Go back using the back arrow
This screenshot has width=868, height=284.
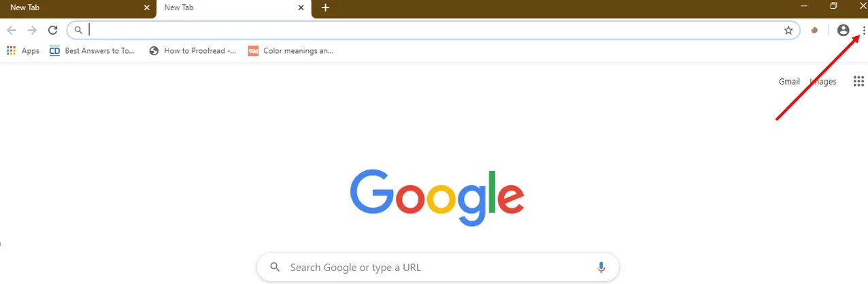[x=12, y=30]
